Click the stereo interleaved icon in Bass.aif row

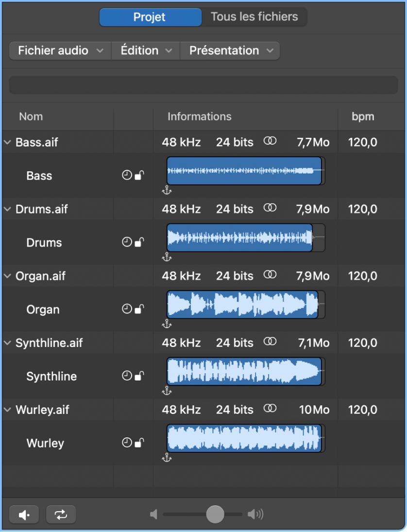pyautogui.click(x=270, y=141)
